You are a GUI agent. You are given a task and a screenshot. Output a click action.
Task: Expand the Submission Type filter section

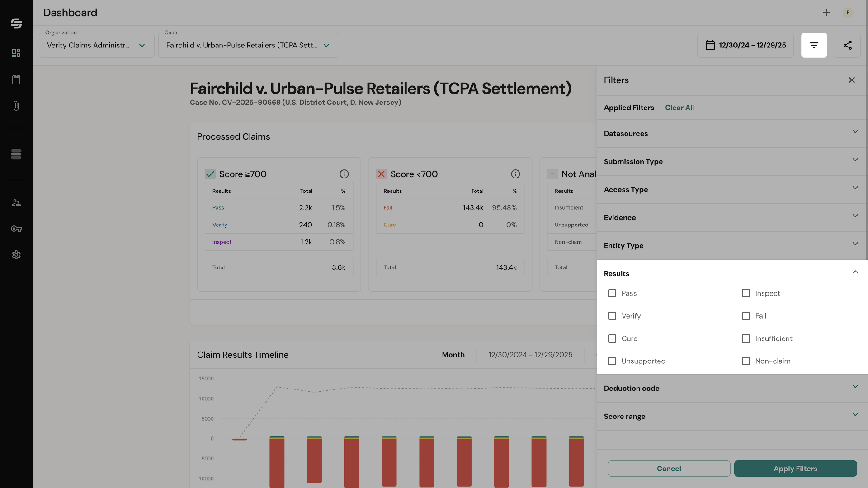pyautogui.click(x=732, y=161)
